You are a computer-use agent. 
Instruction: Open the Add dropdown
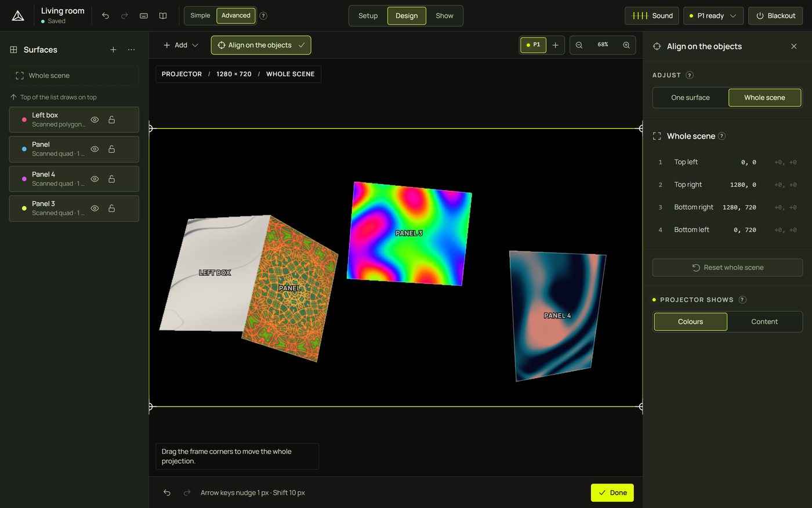180,45
